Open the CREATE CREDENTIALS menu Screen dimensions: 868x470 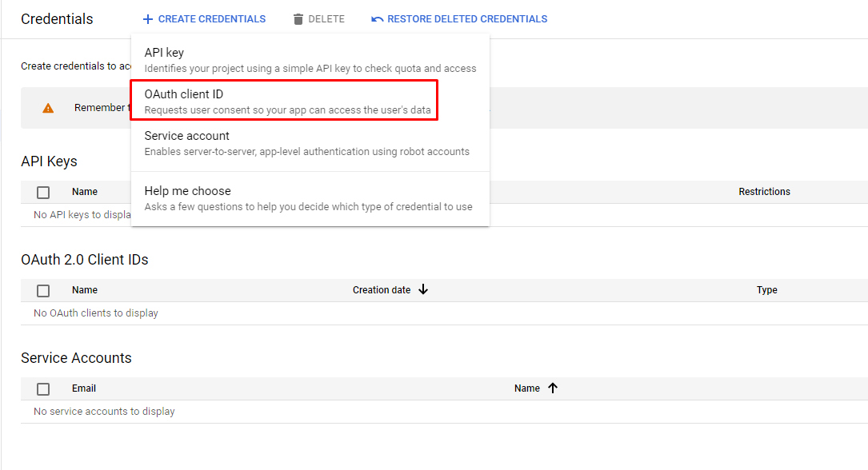(x=204, y=19)
